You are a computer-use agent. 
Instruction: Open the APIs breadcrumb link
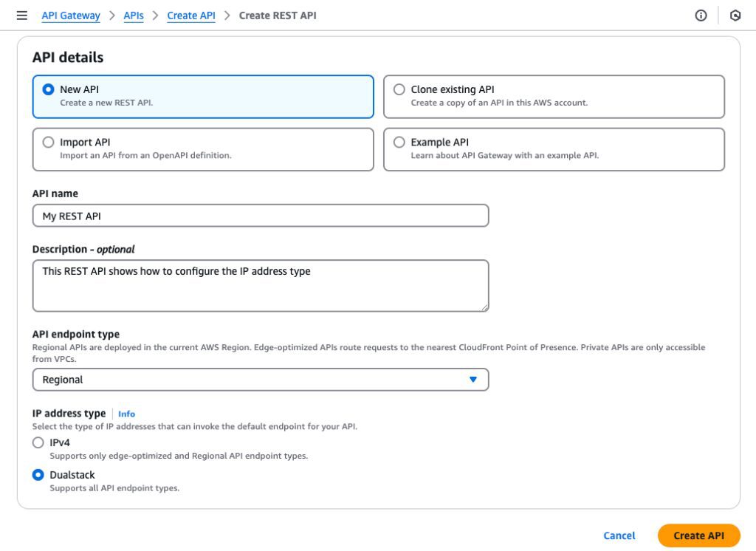coord(133,15)
